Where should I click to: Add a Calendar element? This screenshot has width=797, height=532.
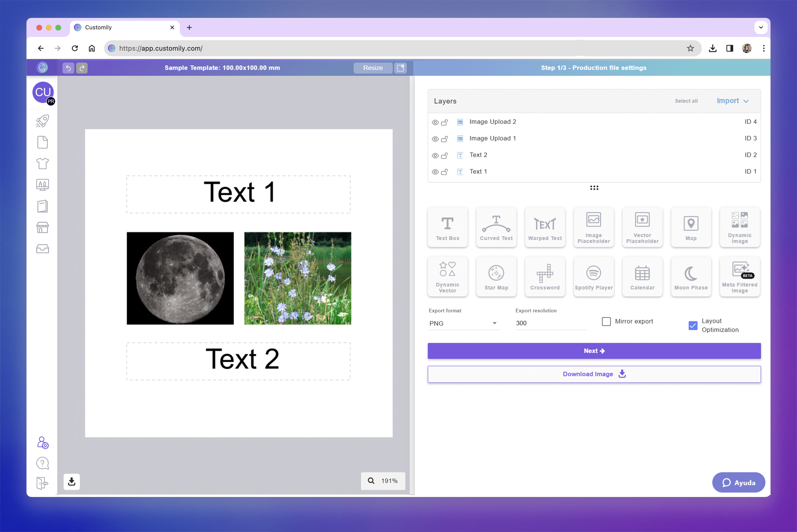[x=642, y=276]
